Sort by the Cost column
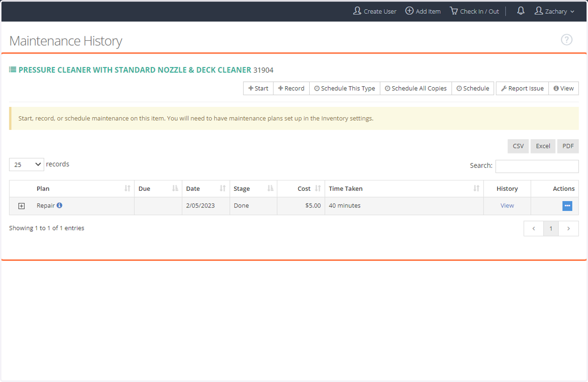The height and width of the screenshot is (382, 588). (x=301, y=188)
